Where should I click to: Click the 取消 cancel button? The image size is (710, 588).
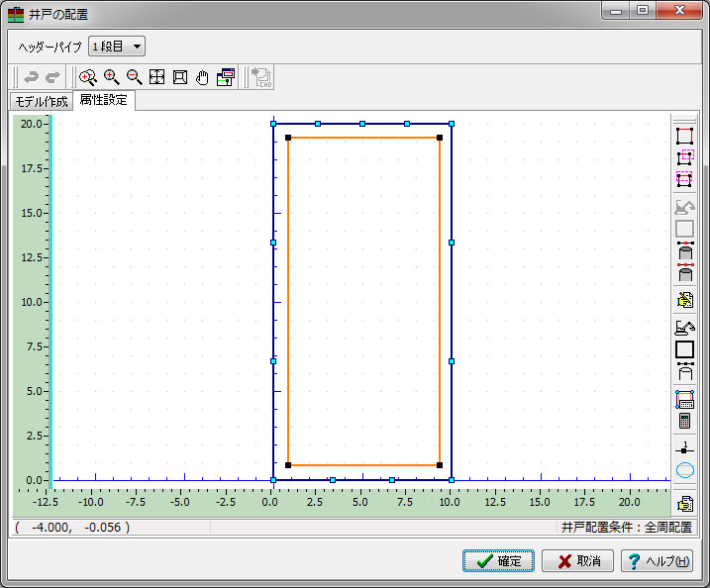click(x=577, y=561)
